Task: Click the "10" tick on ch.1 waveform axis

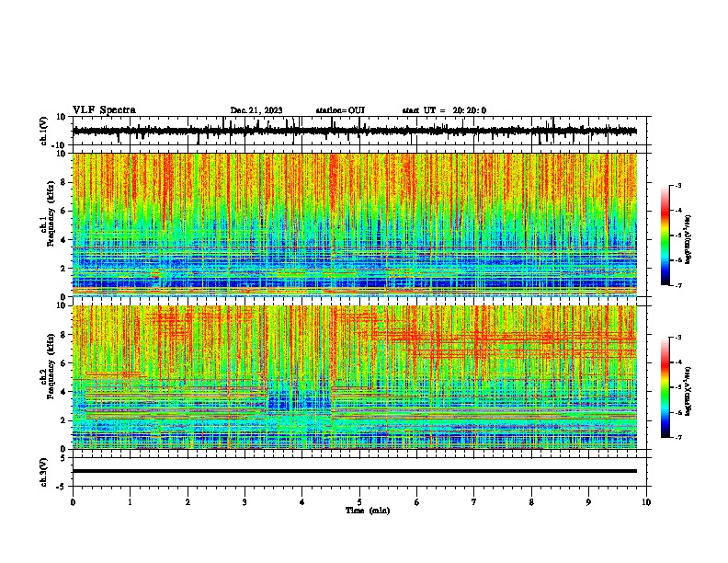Action: [62, 117]
